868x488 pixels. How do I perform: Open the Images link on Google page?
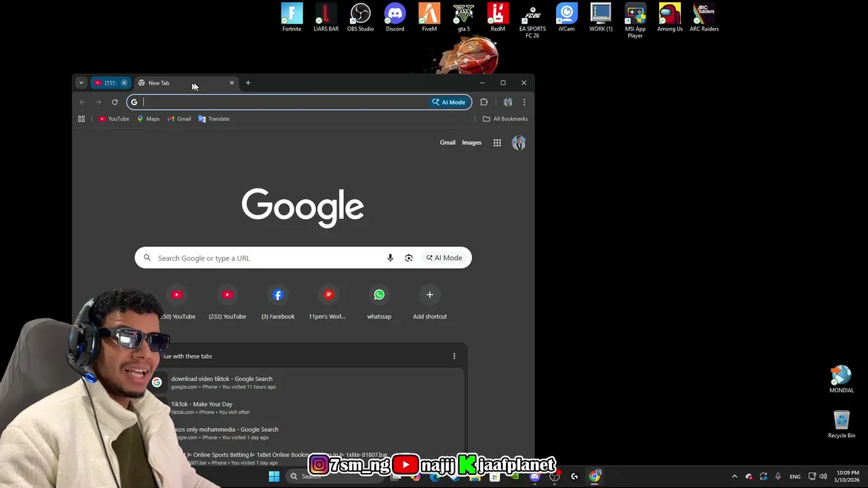pyautogui.click(x=471, y=142)
